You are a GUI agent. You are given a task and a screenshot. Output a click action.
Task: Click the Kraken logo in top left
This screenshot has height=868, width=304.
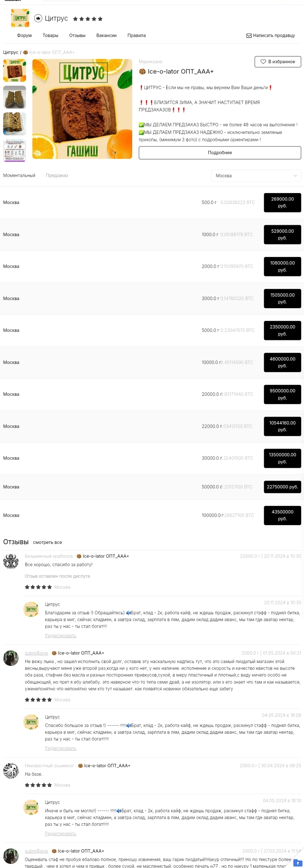(x=12, y=1)
